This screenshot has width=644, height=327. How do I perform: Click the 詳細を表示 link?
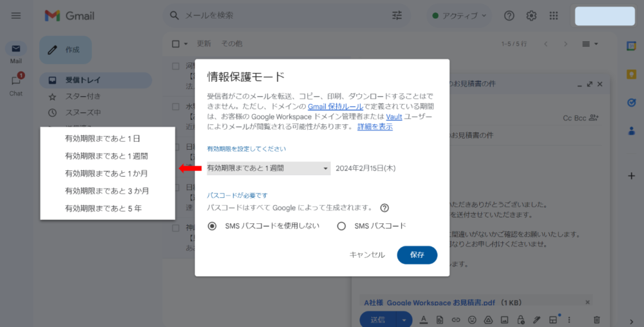375,127
